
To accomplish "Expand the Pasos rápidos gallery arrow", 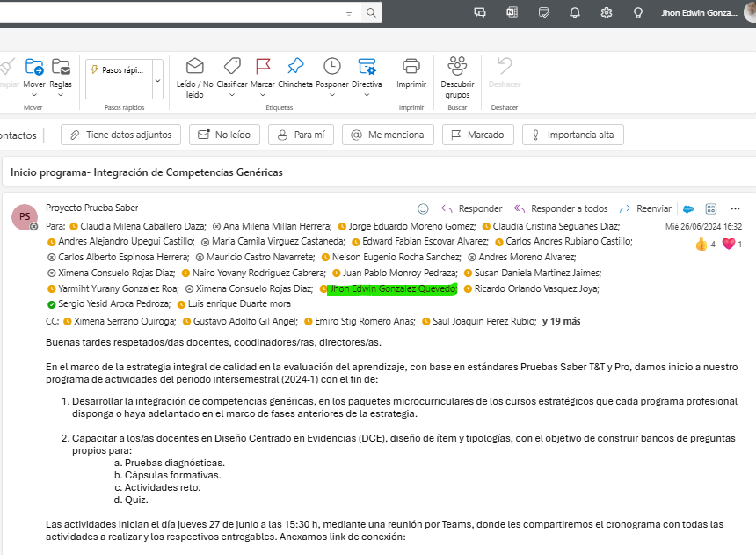I will 157,80.
